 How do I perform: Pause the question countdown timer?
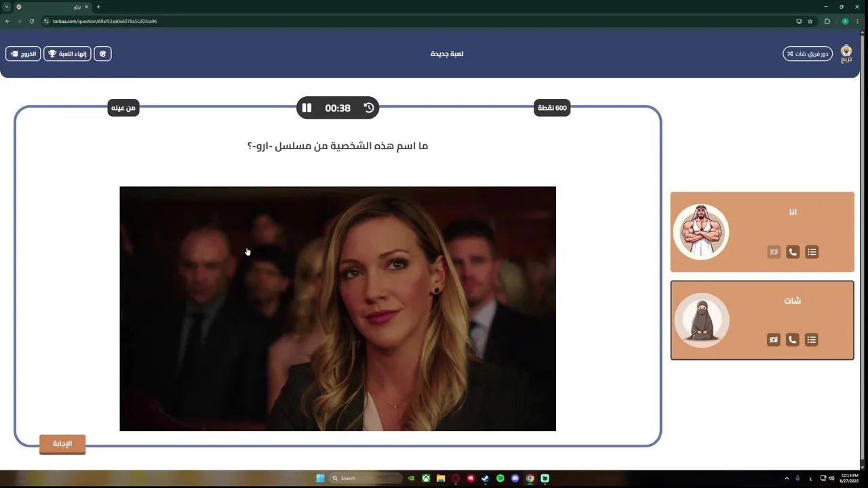tap(307, 108)
